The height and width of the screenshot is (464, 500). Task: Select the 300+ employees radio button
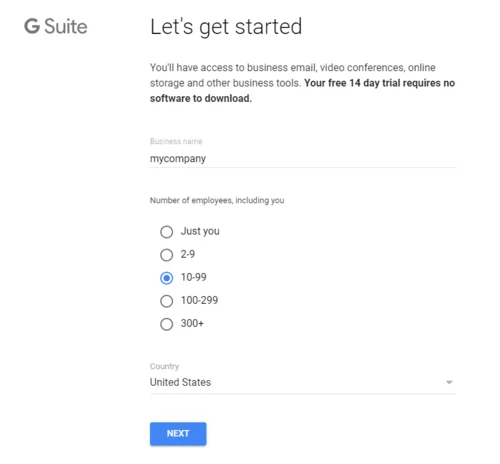[x=166, y=324]
